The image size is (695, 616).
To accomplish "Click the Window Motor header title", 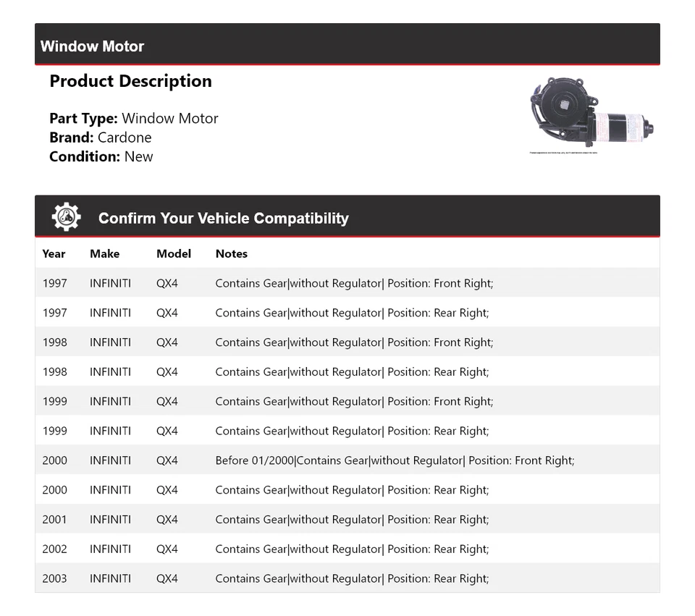I will [x=92, y=46].
